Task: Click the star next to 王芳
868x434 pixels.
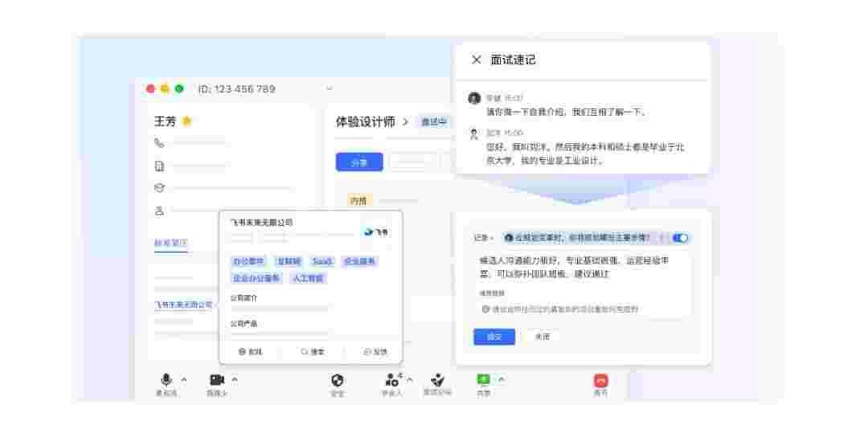Action: pos(186,121)
